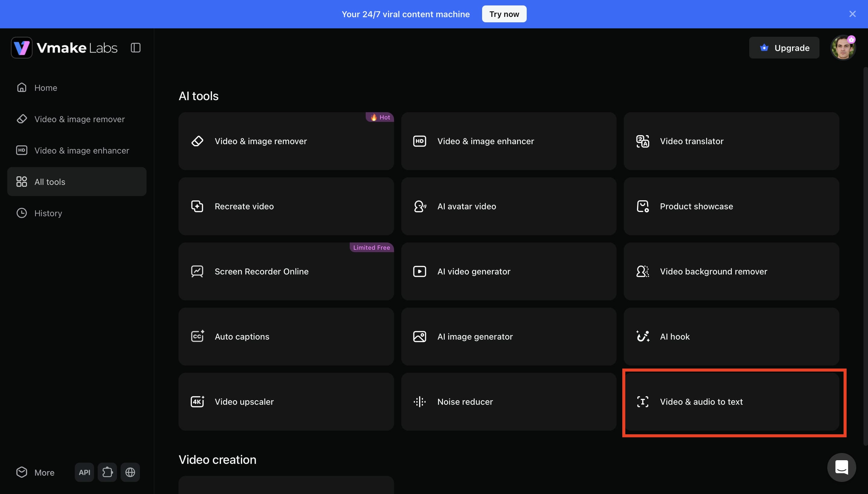Click Try now in the banner
The image size is (868, 494).
point(504,14)
